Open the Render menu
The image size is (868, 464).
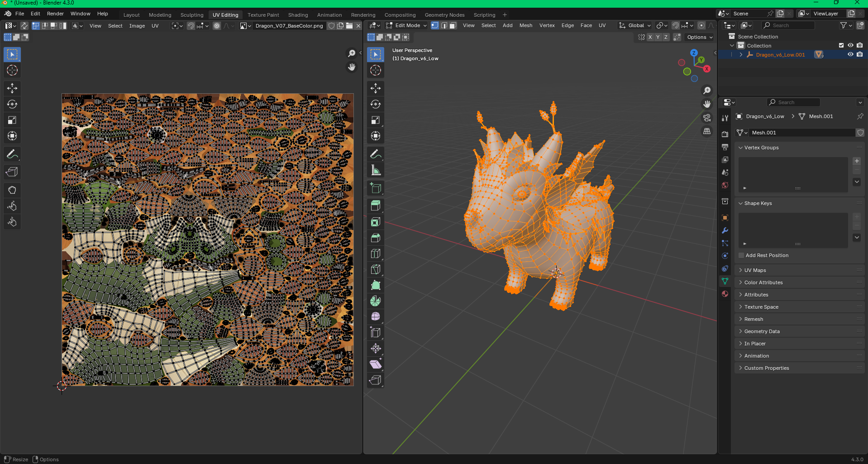tap(55, 14)
